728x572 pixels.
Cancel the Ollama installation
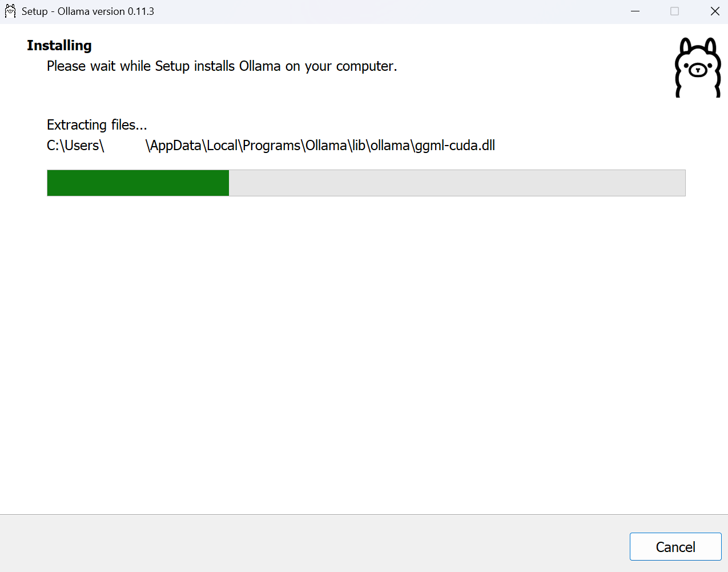[x=675, y=547]
